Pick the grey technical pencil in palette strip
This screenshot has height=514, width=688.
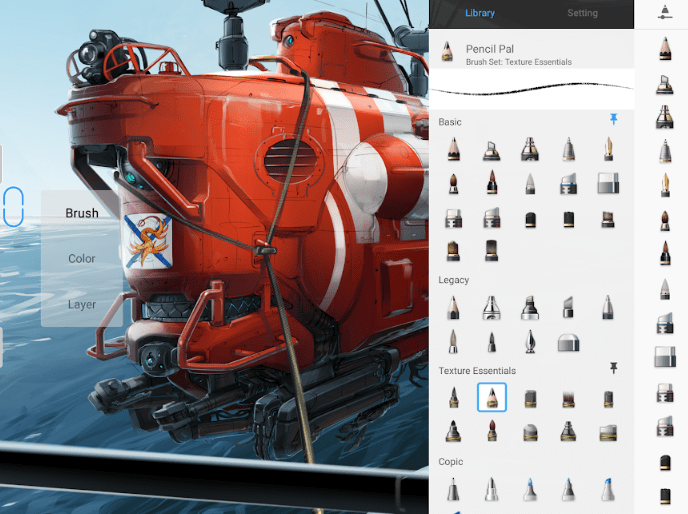pos(665,151)
